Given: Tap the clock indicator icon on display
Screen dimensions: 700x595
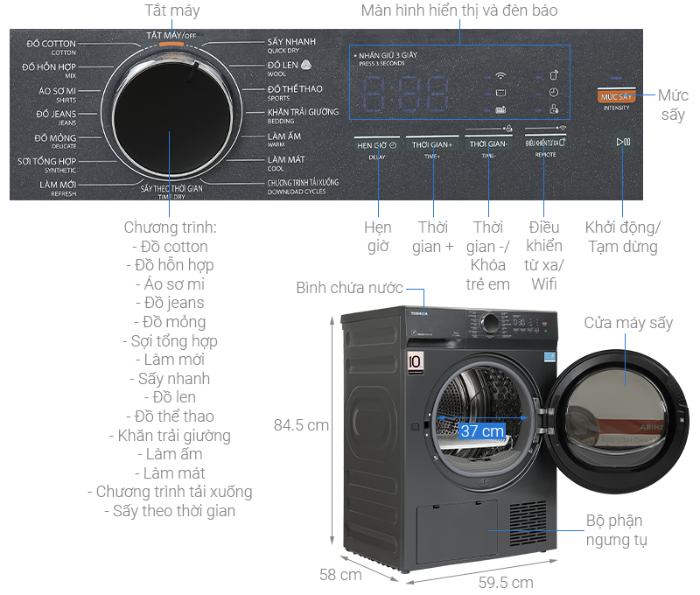Looking at the screenshot, I should click(x=553, y=92).
